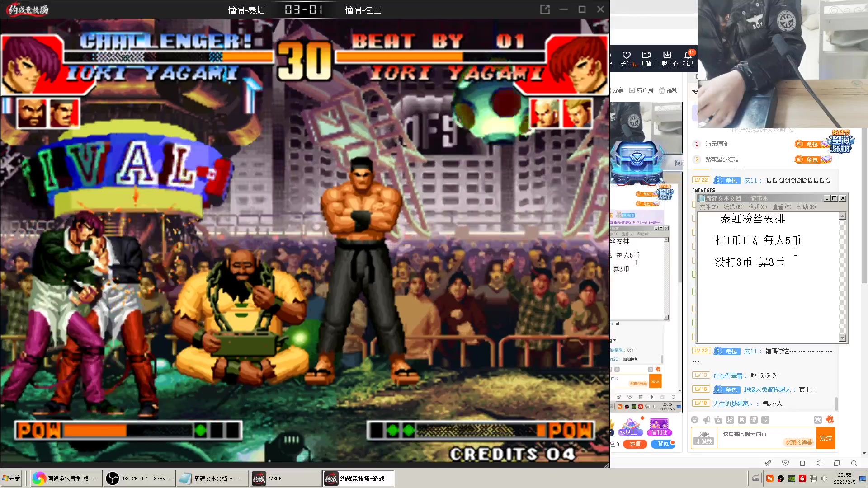Click the trash bin icon in bottom bar

pos(802,463)
